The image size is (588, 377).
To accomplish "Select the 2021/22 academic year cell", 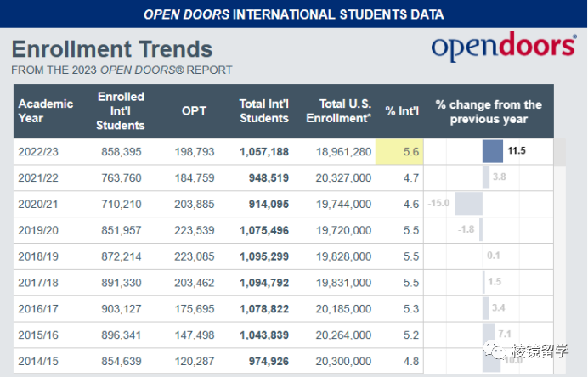I will (38, 178).
